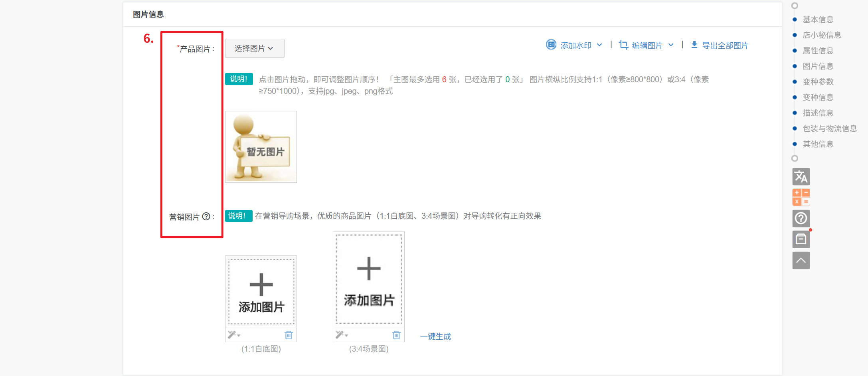Expand the 添加水印 dropdown arrow

[599, 45]
